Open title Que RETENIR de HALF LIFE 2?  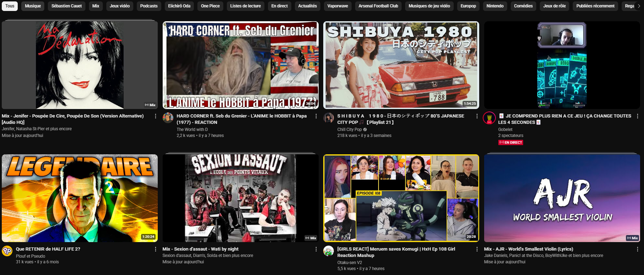tap(48, 249)
